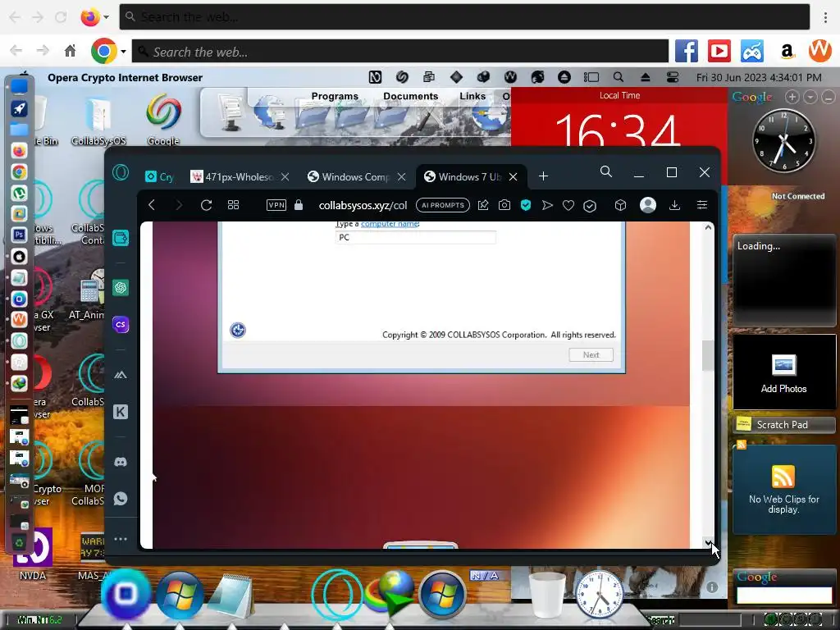Open the AI PROMPTS button
840x630 pixels.
click(x=442, y=205)
